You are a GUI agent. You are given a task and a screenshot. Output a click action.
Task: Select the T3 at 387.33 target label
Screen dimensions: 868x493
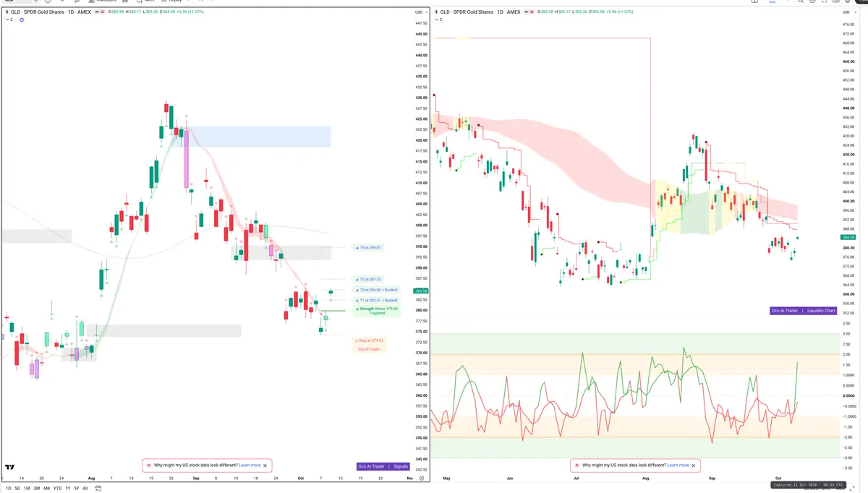pyautogui.click(x=368, y=279)
